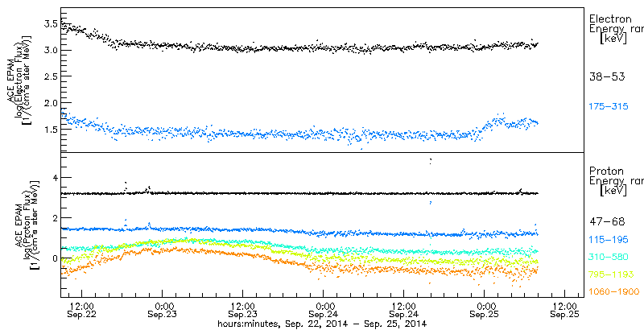Select the blue '175-315' electron legend label
This screenshot has width=644, height=330.
pyautogui.click(x=609, y=107)
